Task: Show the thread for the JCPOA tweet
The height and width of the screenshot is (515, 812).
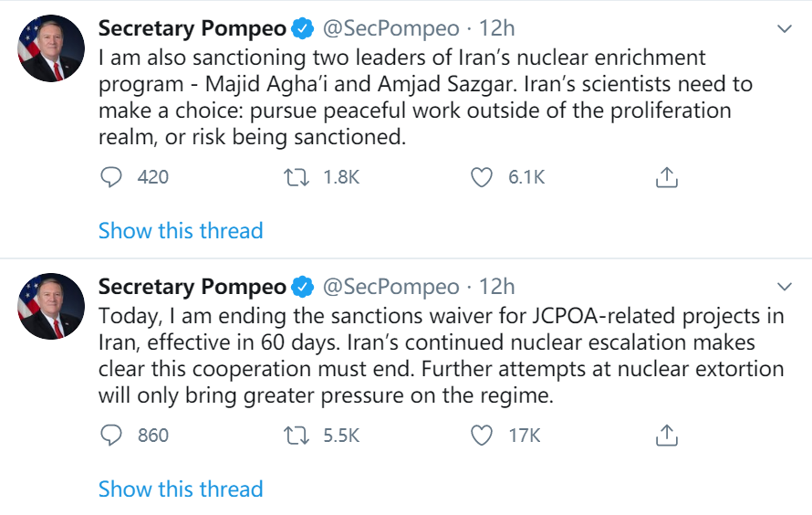Action: point(181,489)
